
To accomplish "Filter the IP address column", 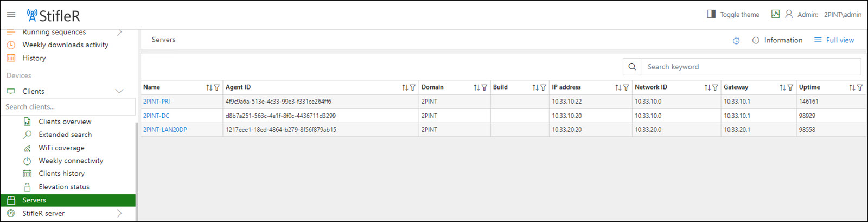I will pyautogui.click(x=626, y=87).
